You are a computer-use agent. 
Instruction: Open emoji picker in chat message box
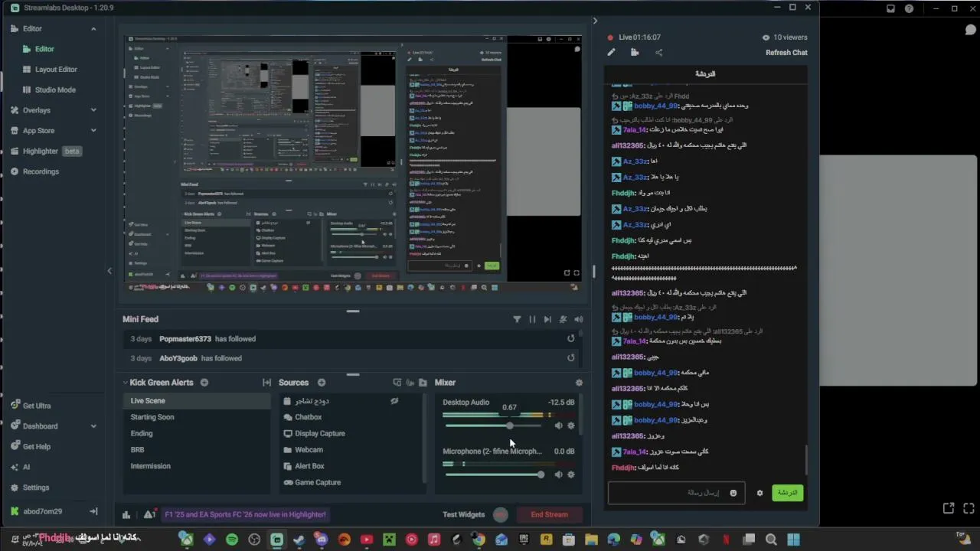pos(733,493)
